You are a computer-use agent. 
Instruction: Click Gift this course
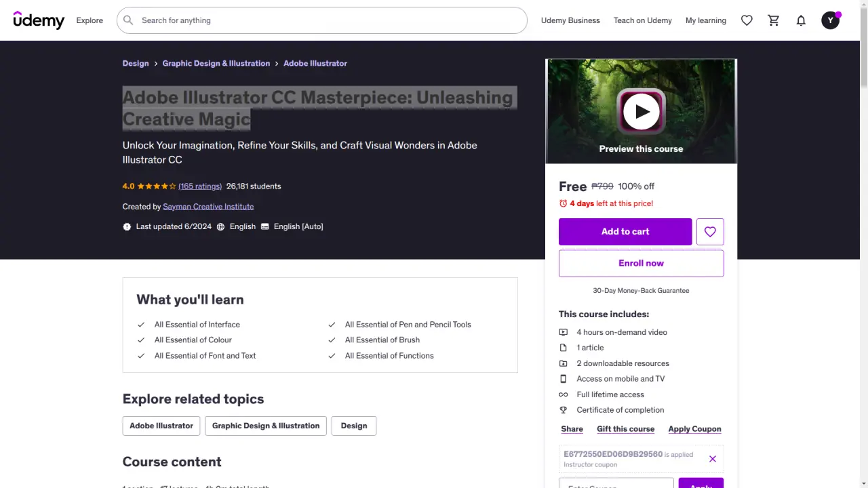[x=625, y=429]
